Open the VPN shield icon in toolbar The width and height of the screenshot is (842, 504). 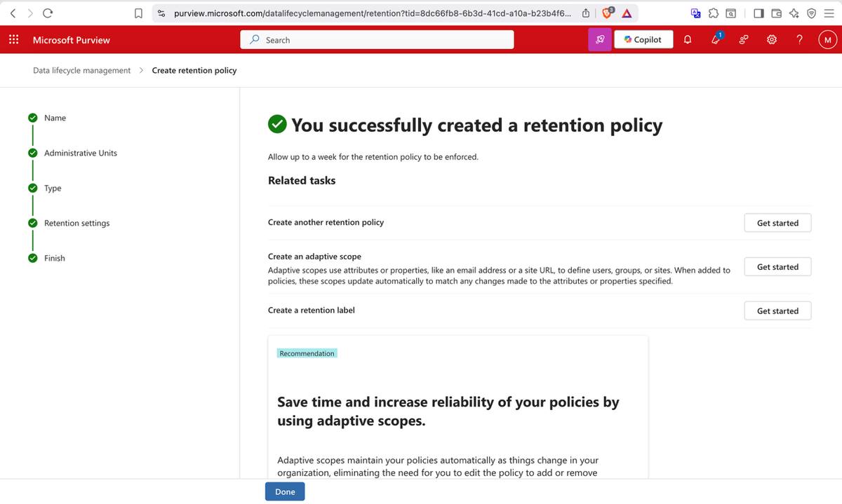point(811,13)
